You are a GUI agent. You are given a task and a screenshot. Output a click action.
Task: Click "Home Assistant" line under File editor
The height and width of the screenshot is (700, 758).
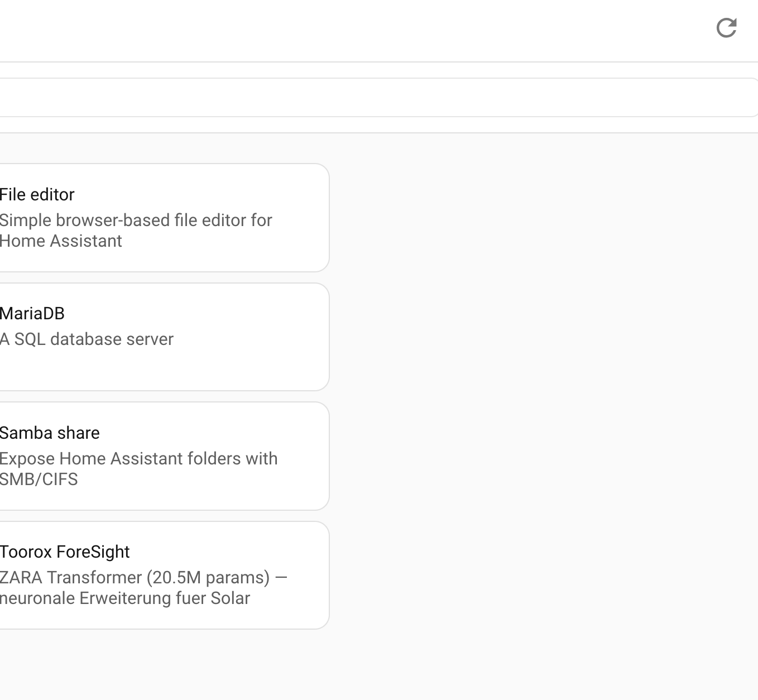tap(61, 241)
